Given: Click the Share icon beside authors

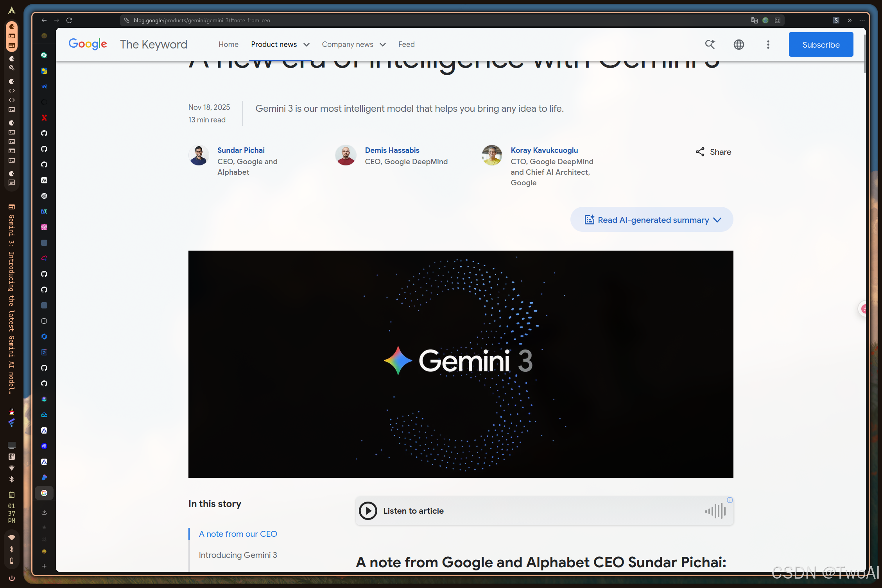Looking at the screenshot, I should pos(700,152).
